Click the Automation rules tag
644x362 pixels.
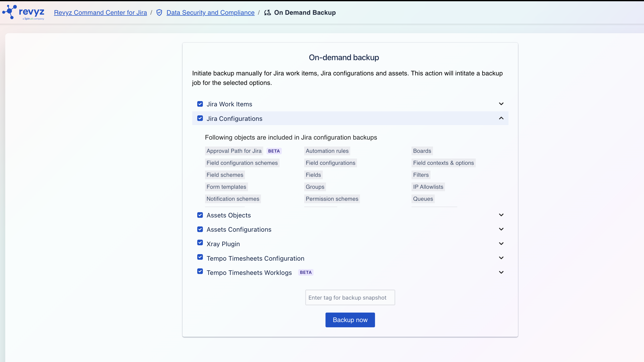tap(327, 151)
